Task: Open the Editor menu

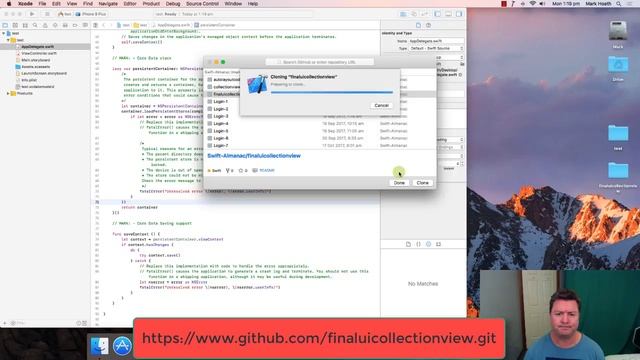Action: (x=130, y=4)
